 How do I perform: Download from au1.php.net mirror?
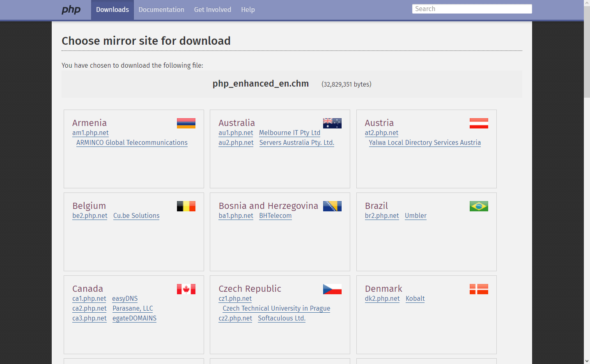coord(236,133)
